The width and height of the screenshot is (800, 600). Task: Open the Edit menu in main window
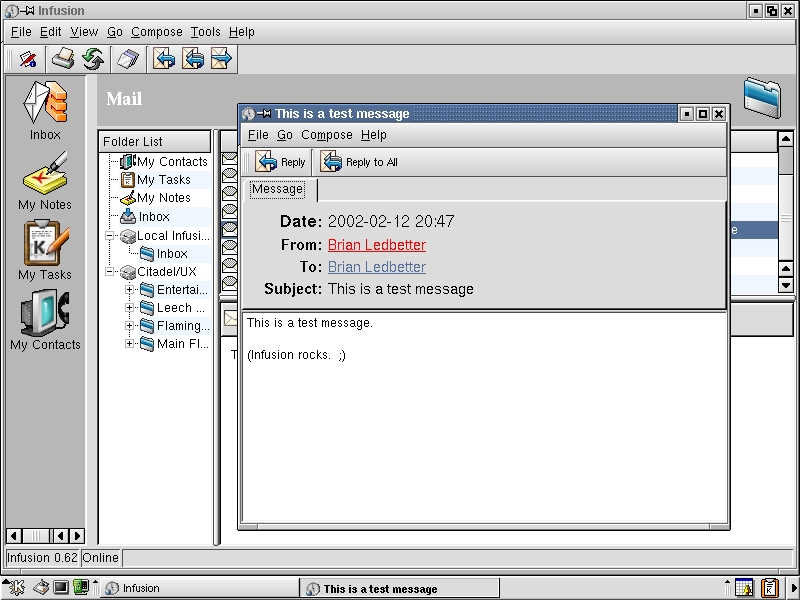(51, 32)
